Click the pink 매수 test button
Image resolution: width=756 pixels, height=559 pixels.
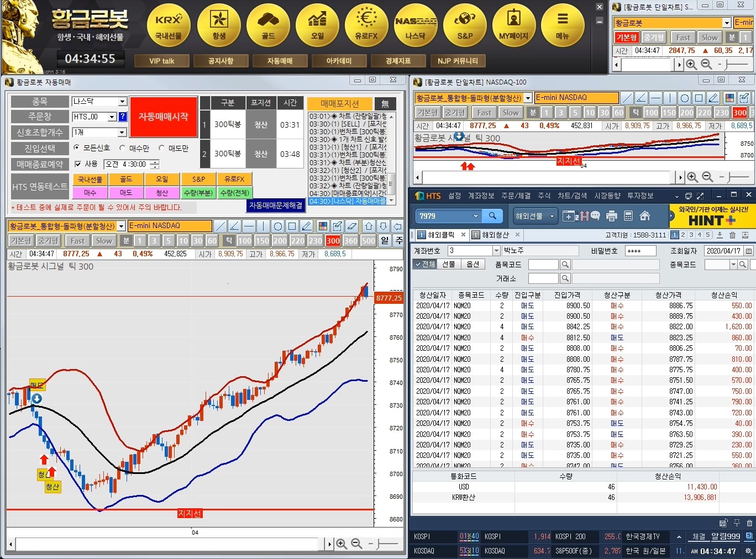click(90, 193)
